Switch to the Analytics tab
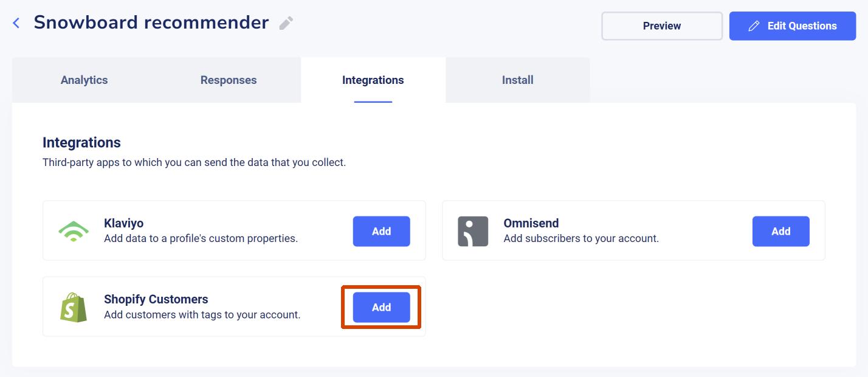 pyautogui.click(x=84, y=80)
